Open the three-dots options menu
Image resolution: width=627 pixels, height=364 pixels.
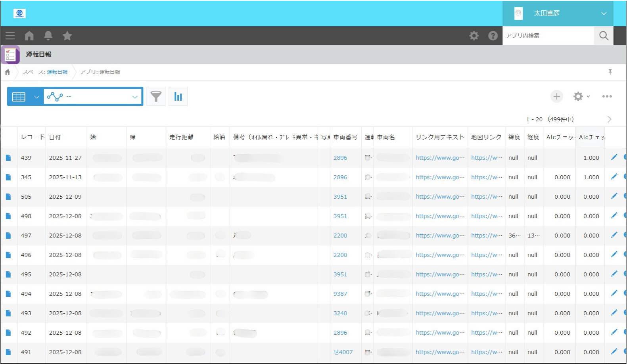click(x=607, y=96)
